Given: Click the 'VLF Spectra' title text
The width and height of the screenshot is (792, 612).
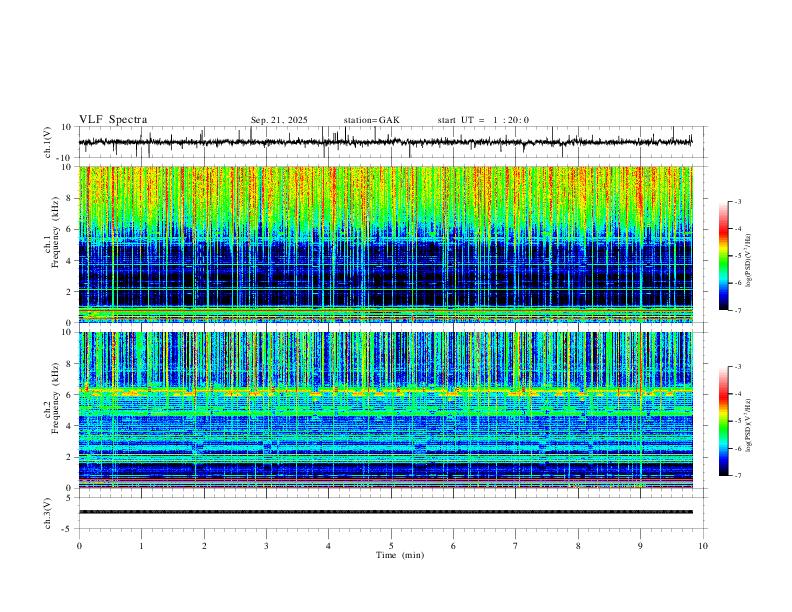Looking at the screenshot, I should [x=113, y=120].
